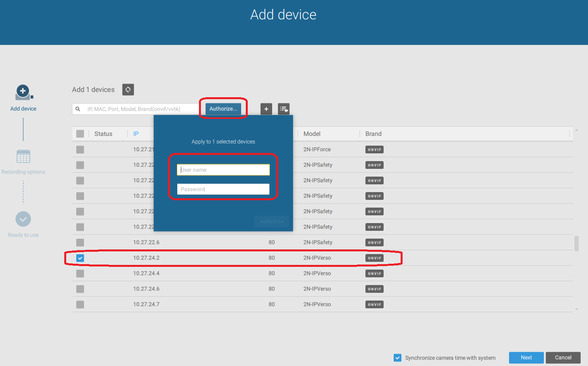This screenshot has height=366, width=588.
Task: Focus the Password input field
Action: point(223,189)
